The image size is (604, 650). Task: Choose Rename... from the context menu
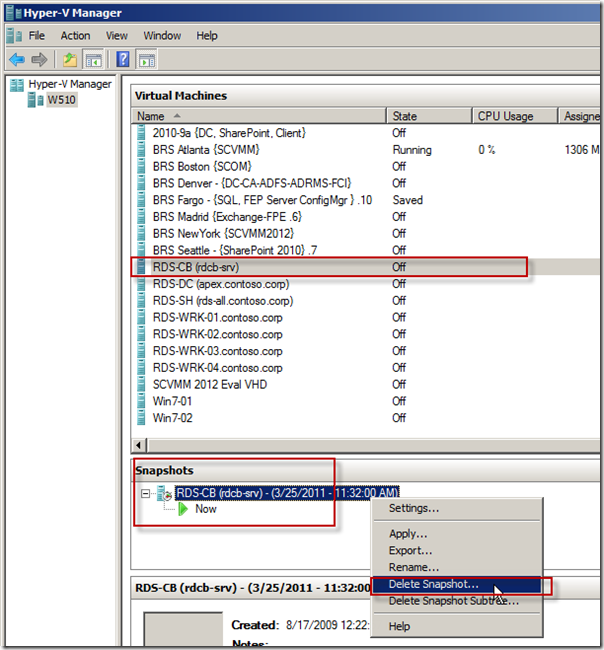point(457,567)
